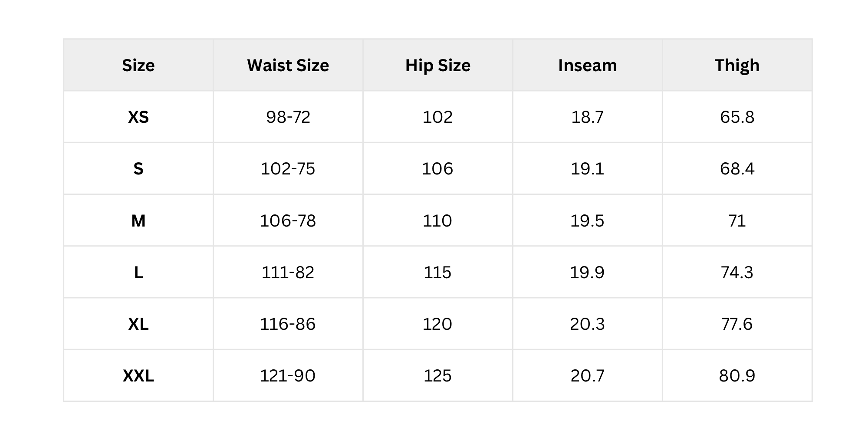The image size is (868, 434).
Task: Select hip size value 125
Action: click(437, 376)
